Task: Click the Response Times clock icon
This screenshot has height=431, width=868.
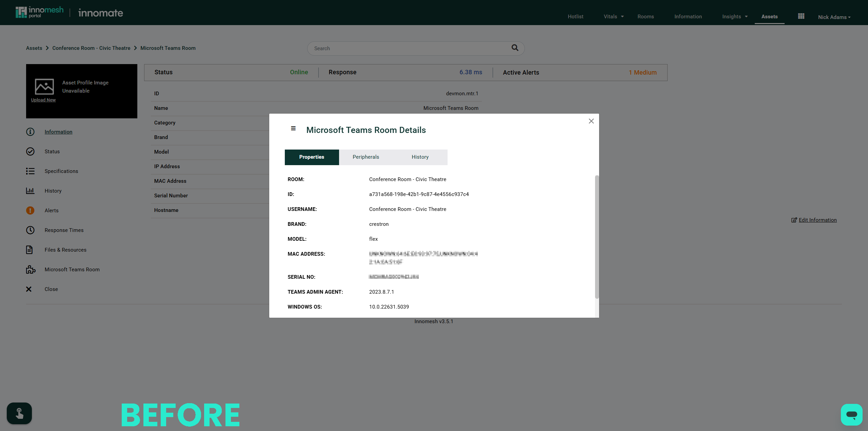Action: [x=30, y=230]
